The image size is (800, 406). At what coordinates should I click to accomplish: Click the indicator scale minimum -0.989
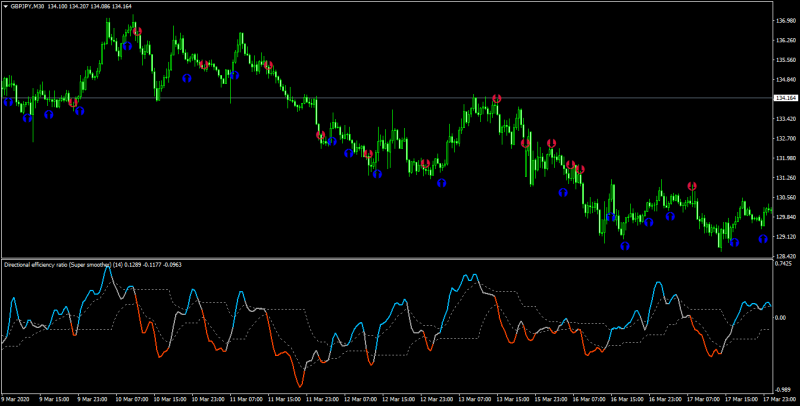point(783,389)
